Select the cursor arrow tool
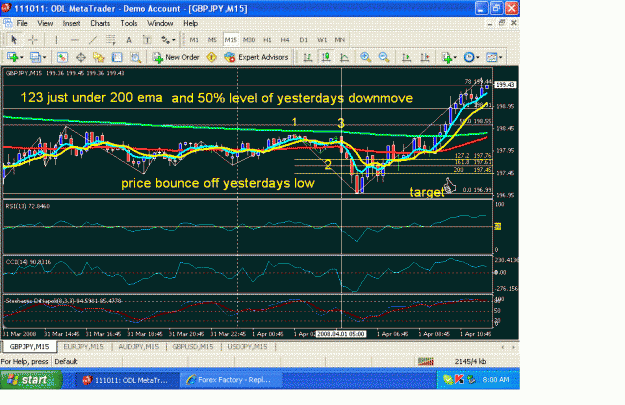The height and width of the screenshot is (405, 625). point(14,39)
